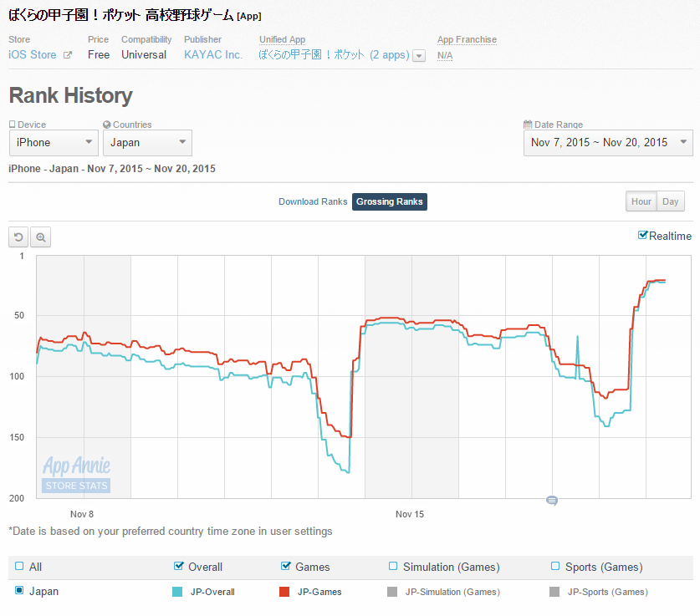Screen dimensions: 700x616
Task: Uncheck the Games checkbox
Action: [x=286, y=566]
